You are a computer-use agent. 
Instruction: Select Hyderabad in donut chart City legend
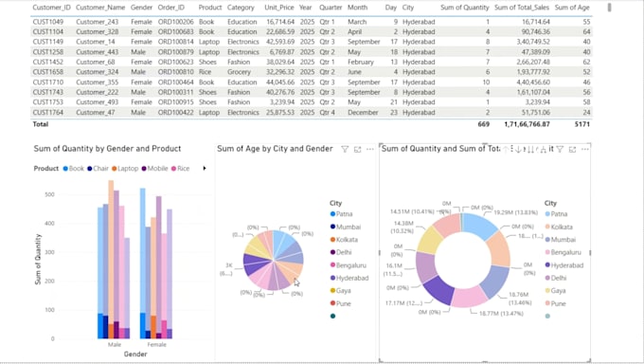click(563, 265)
